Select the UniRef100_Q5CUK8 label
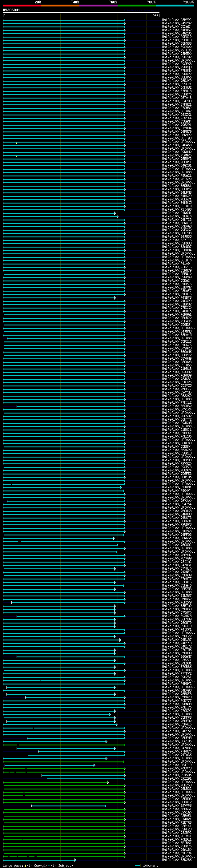 pyautogui.click(x=177, y=511)
